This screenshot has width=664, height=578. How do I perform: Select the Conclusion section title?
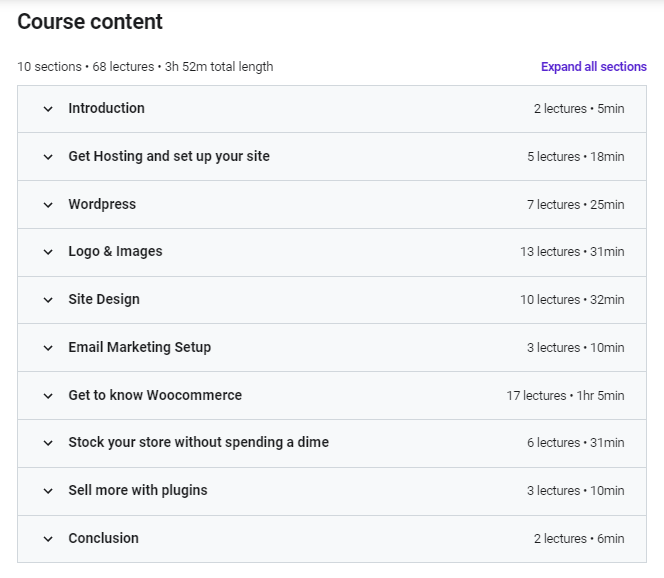pos(103,538)
